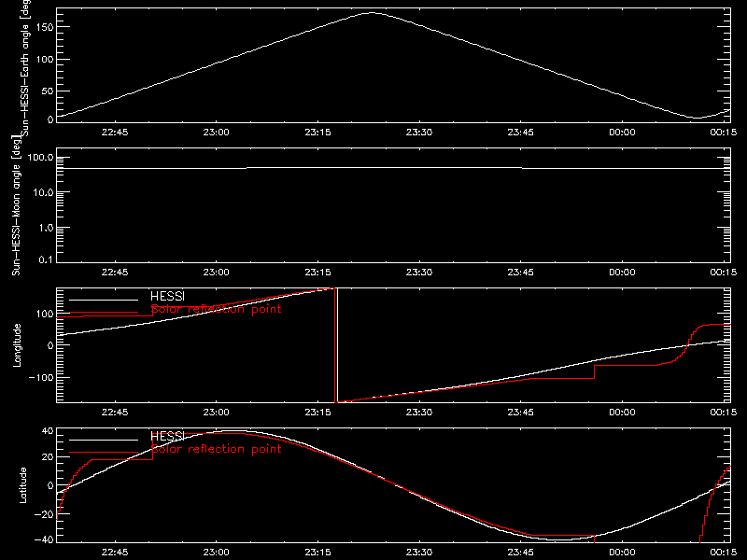This screenshot has height=560, width=747.
Task: Click '23:15' under the Sun-HESSI-Earth plot
Action: (x=317, y=133)
